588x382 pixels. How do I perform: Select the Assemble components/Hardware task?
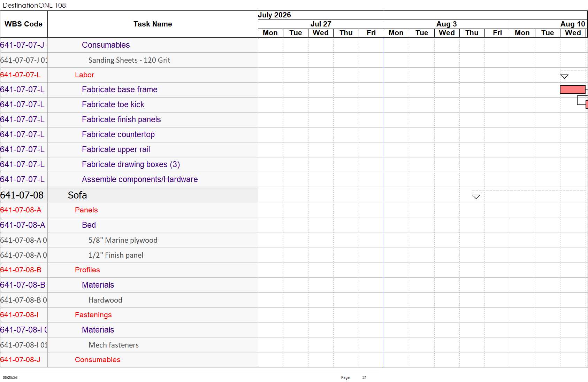click(x=140, y=179)
